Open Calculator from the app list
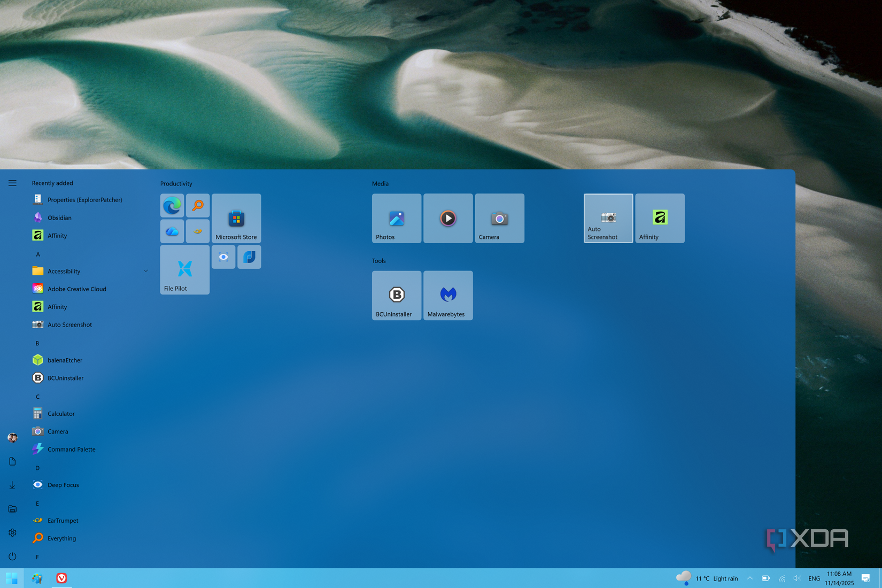Viewport: 882px width, 588px height. (x=61, y=413)
